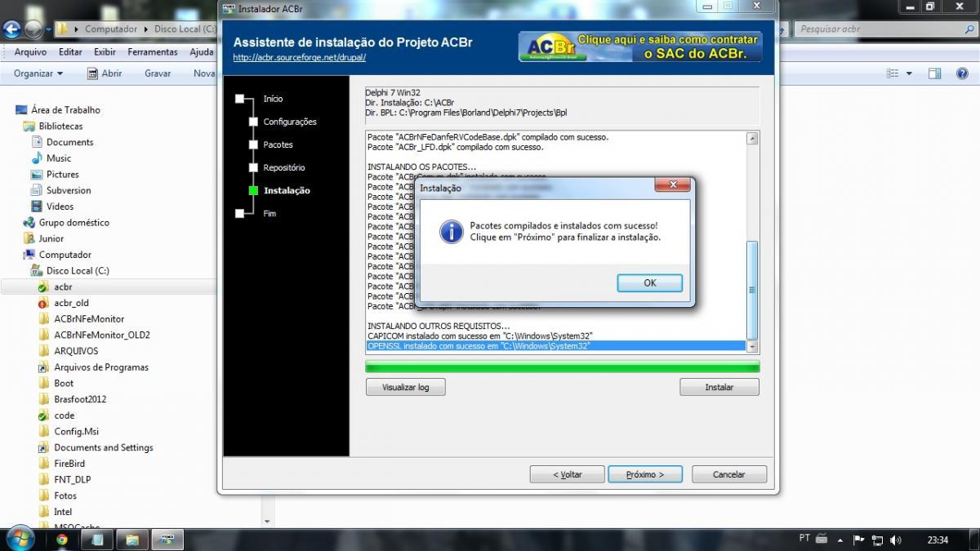Viewport: 980px width, 551px height.
Task: Switch to ACBr installer taskbar button
Action: click(x=167, y=540)
